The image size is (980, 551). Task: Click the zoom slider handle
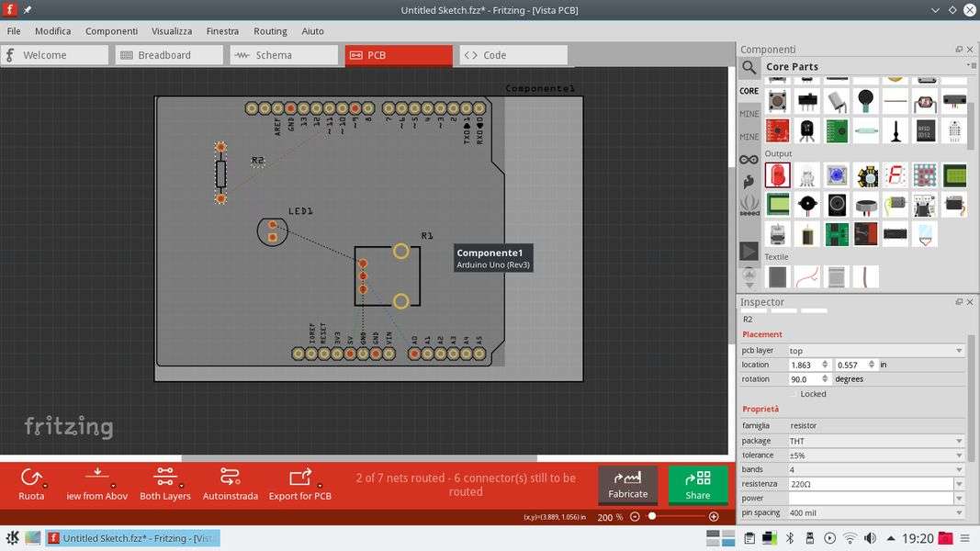[x=652, y=517]
